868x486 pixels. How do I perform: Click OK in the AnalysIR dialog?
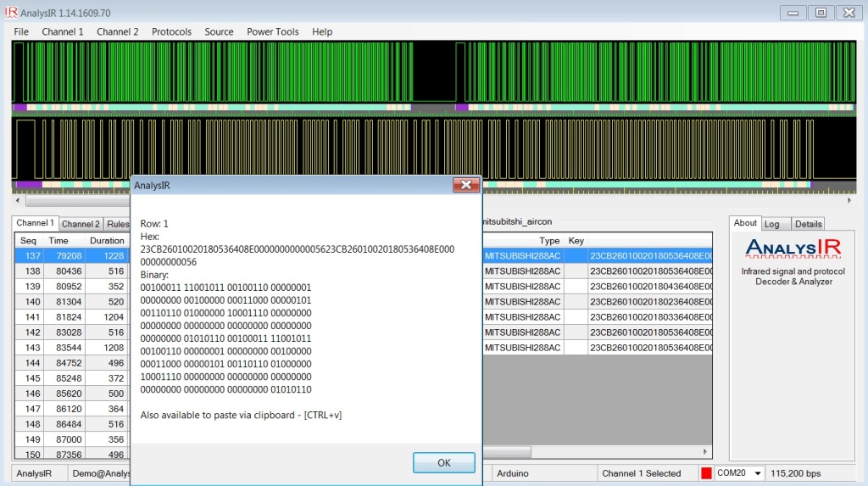(x=443, y=463)
